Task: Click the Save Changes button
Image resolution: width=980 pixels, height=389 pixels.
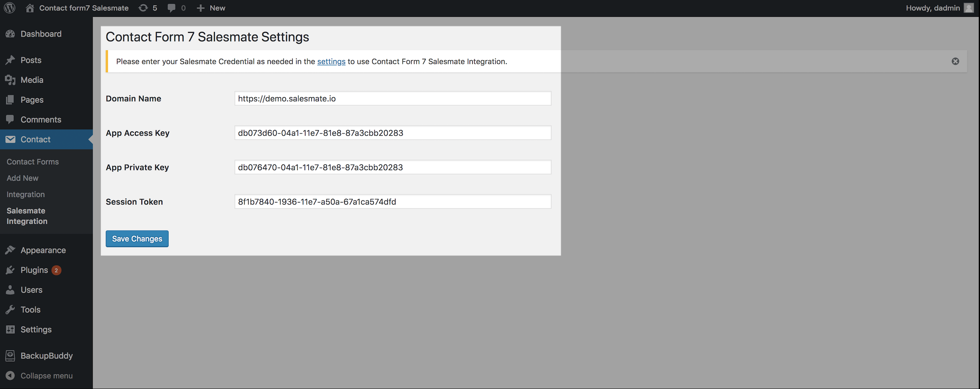Action: [137, 239]
